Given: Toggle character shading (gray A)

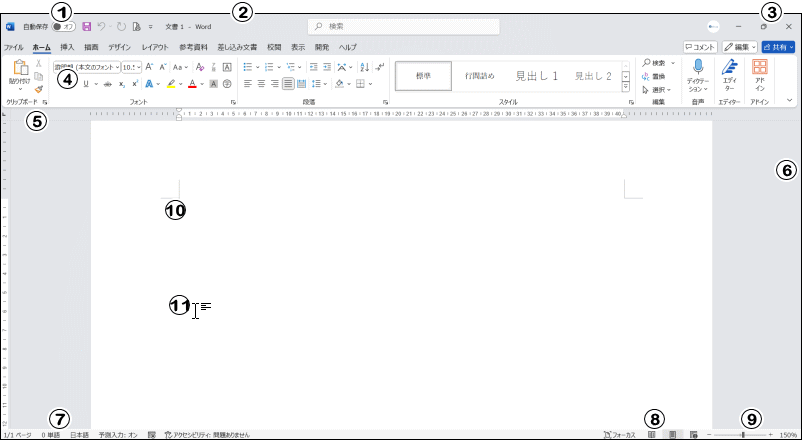Looking at the screenshot, I should 214,84.
